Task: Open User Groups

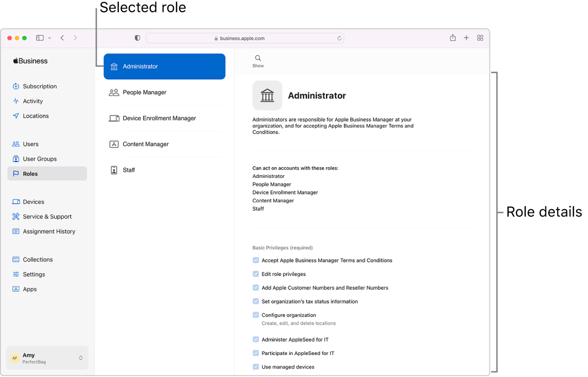Action: coord(40,159)
